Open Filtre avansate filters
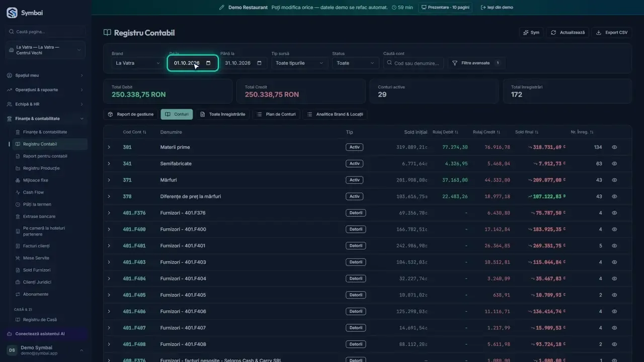644x362 pixels. (x=476, y=63)
